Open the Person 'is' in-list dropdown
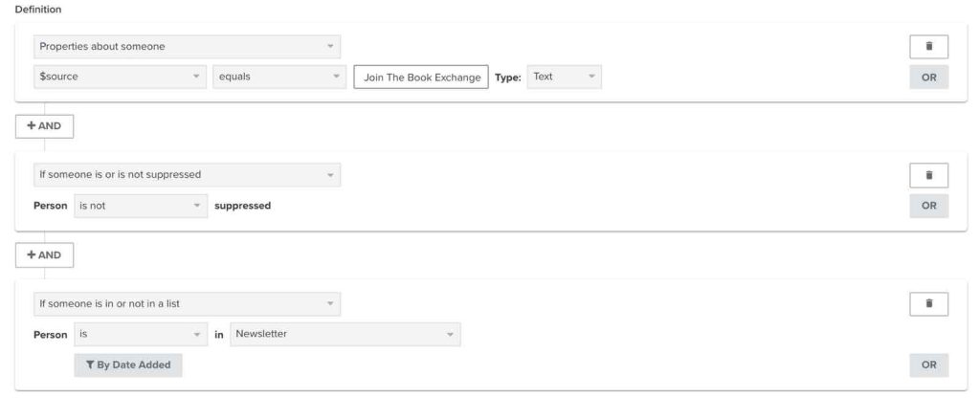Image resolution: width=980 pixels, height=398 pixels. 141,334
